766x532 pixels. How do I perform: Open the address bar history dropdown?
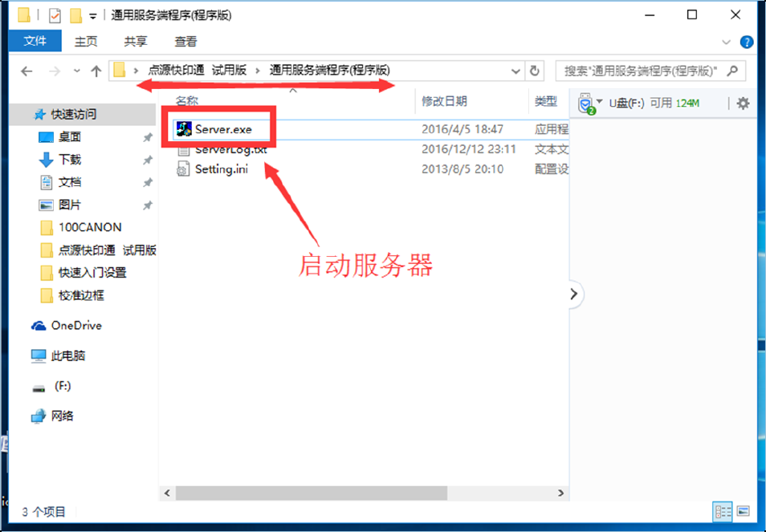click(x=515, y=71)
